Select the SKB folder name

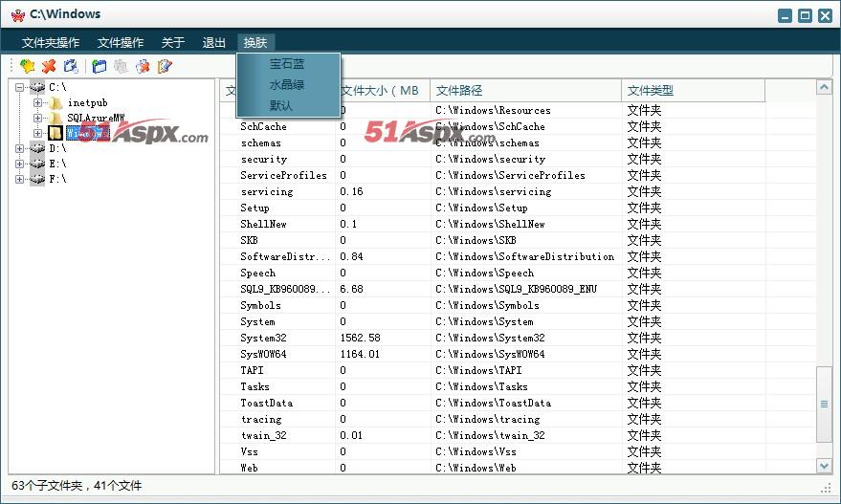click(249, 240)
